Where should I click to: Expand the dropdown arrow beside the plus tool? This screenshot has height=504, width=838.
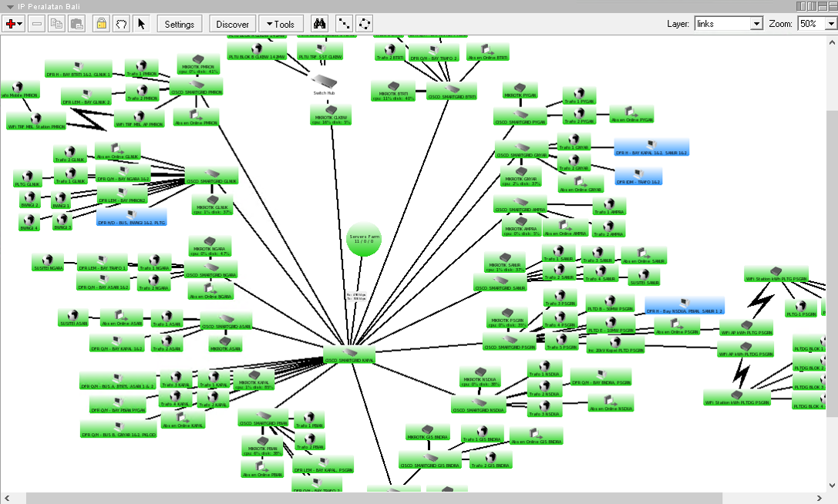(x=19, y=24)
